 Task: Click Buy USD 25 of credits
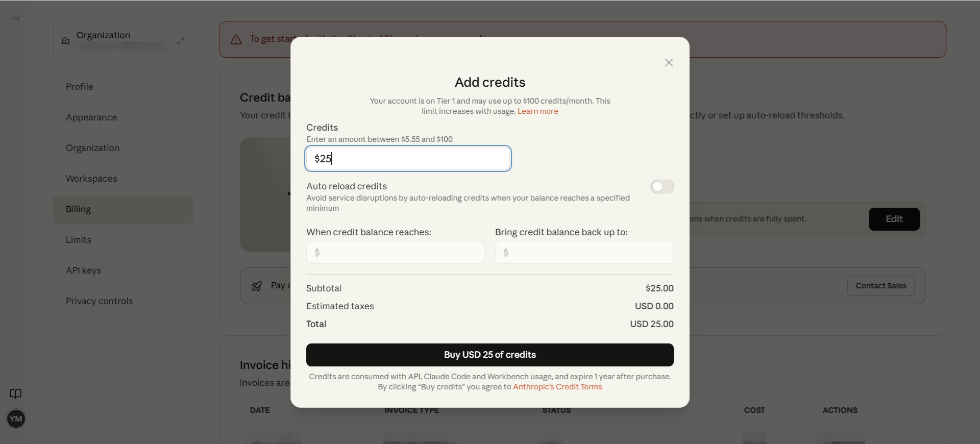click(489, 355)
